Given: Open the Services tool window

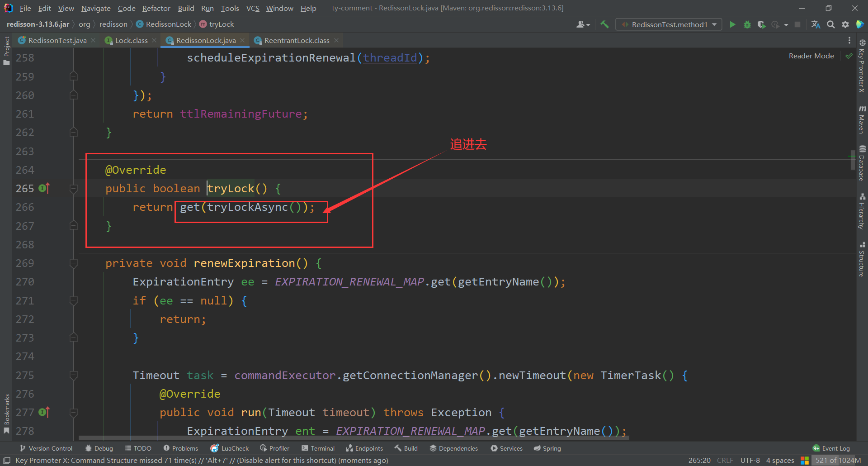Looking at the screenshot, I should point(506,448).
